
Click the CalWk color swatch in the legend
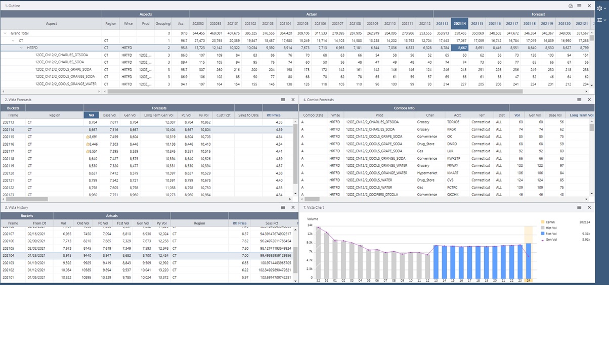point(542,222)
